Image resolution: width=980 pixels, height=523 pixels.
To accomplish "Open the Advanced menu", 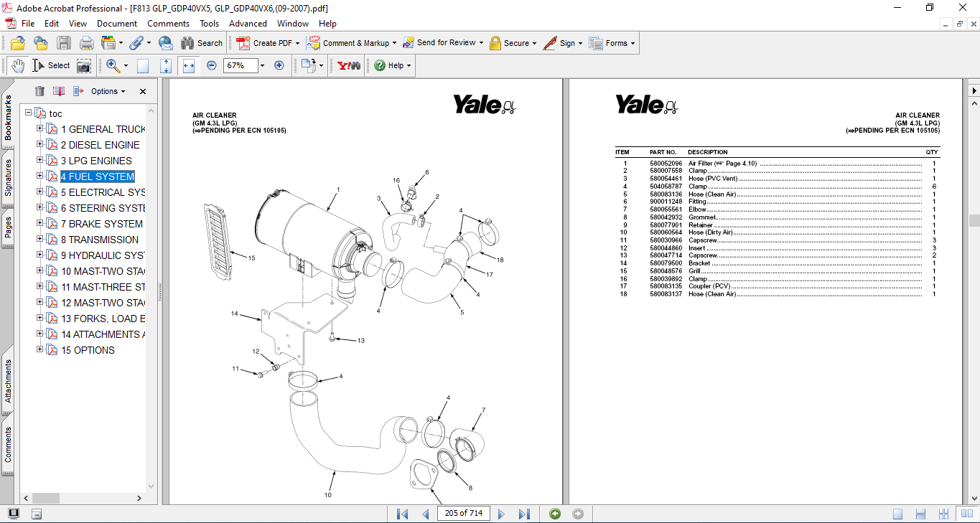I will (x=248, y=24).
